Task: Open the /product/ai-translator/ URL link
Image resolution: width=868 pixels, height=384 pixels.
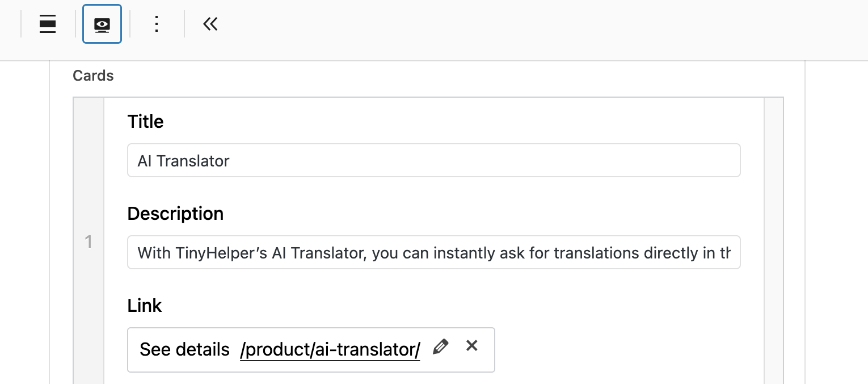Action: pyautogui.click(x=330, y=350)
